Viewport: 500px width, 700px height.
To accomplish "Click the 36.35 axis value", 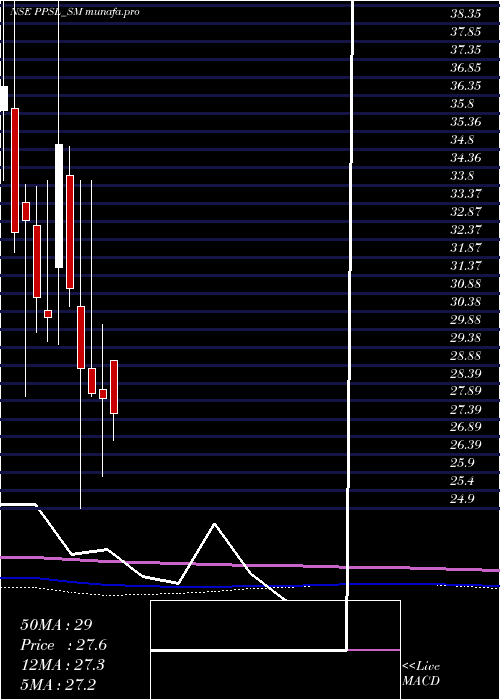I will tap(466, 86).
